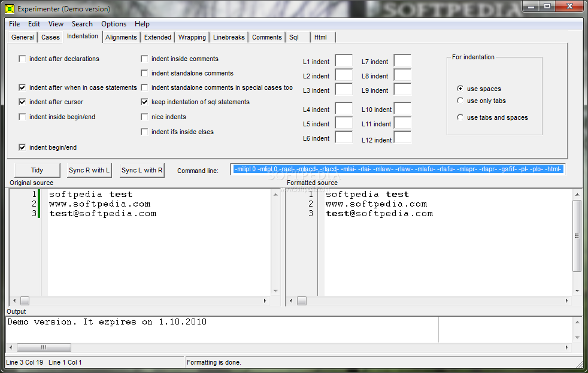Click right arrow of original source scrollbar
The height and width of the screenshot is (373, 588).
click(x=265, y=301)
